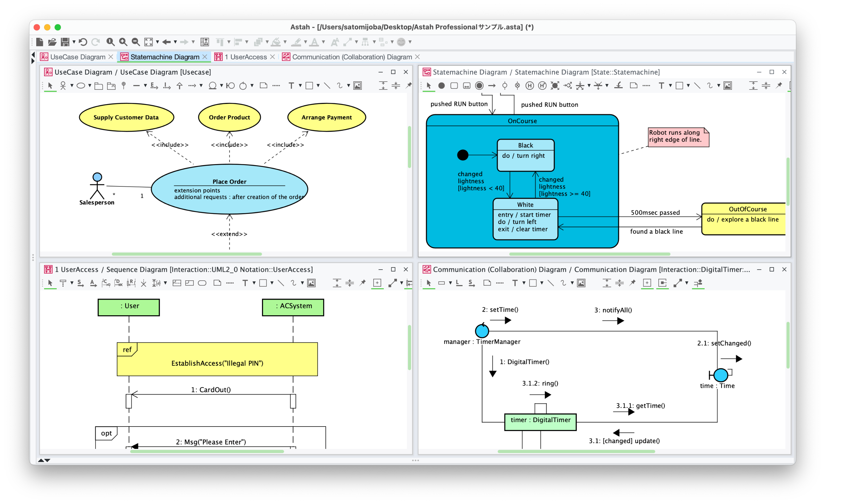Viewport: 860px width, 504px height.
Task: Click the Undo button in main toolbar
Action: pos(83,42)
